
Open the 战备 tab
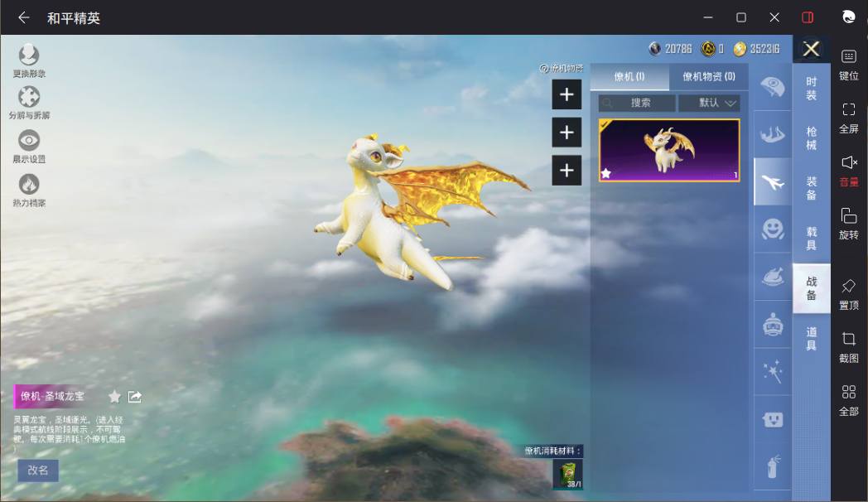tap(811, 288)
